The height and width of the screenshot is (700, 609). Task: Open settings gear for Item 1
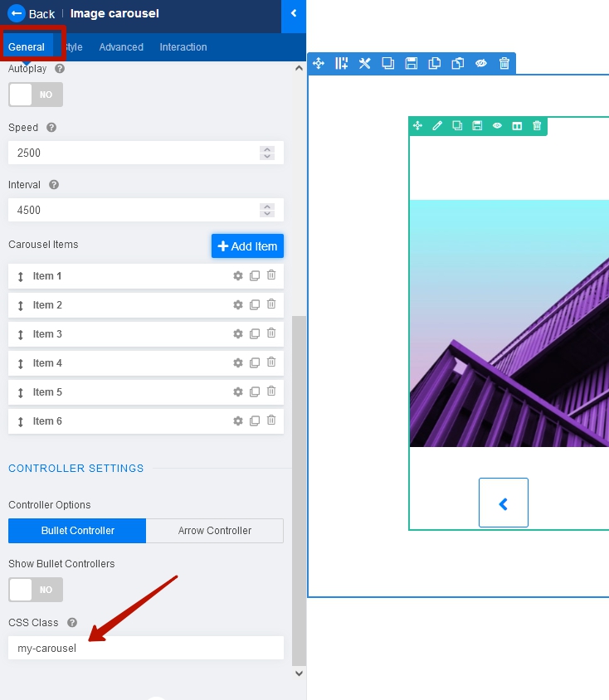point(238,276)
